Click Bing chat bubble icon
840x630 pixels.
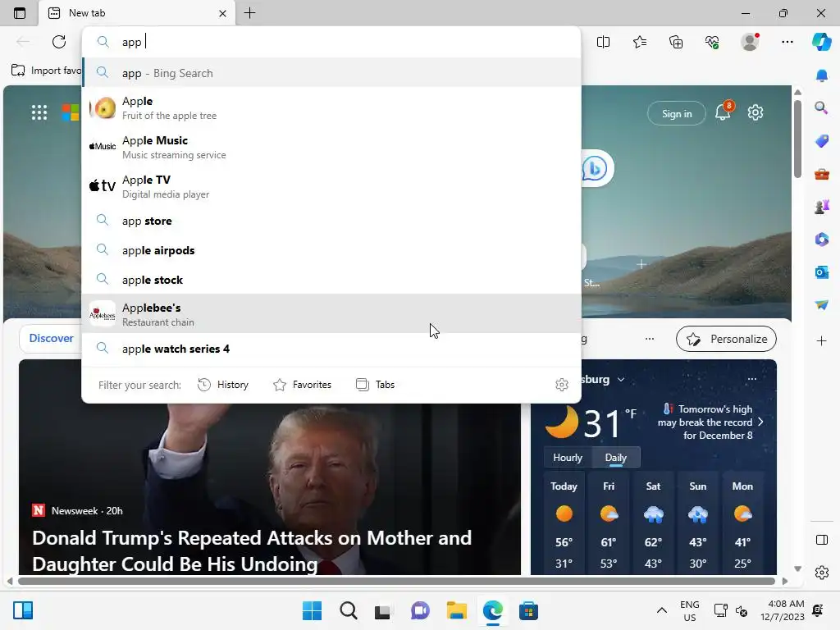[596, 169]
